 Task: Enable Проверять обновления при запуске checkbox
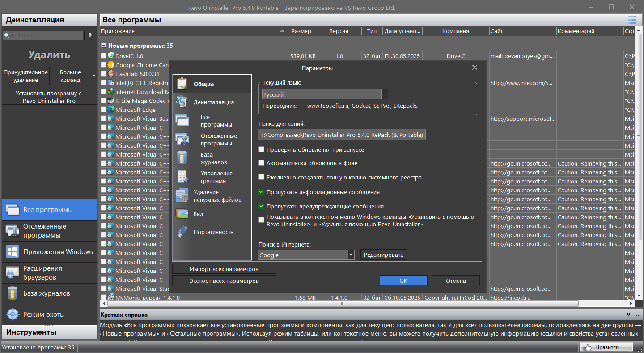262,149
